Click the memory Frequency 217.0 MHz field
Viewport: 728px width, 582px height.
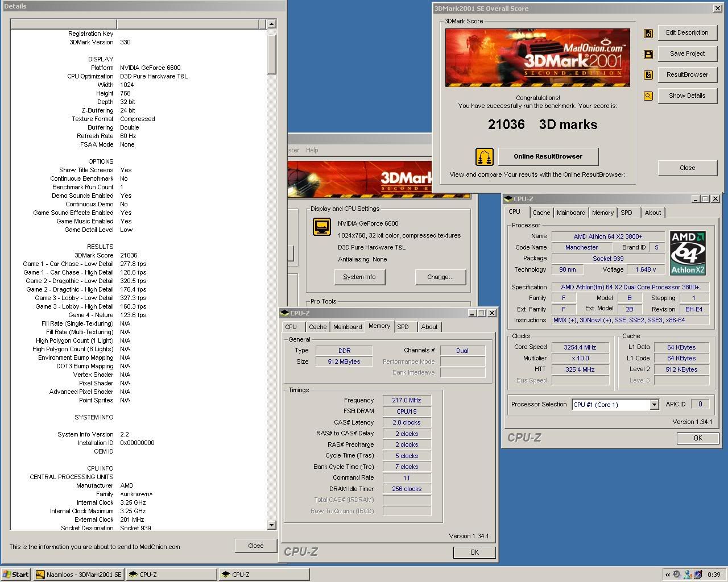tap(407, 400)
